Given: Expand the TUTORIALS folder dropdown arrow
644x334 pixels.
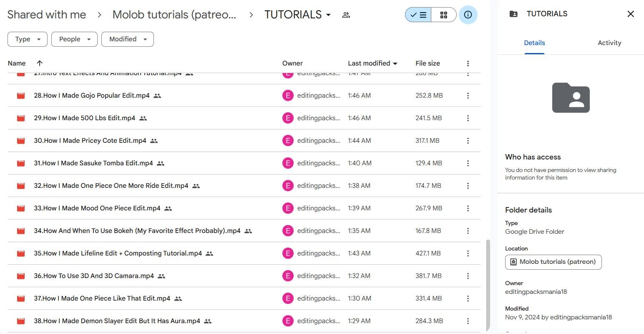Looking at the screenshot, I should 328,15.
